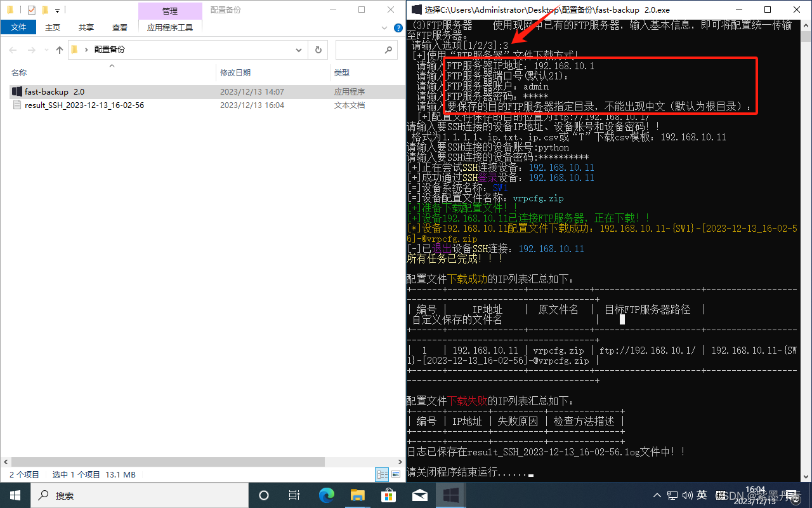
Task: Click the fast-backup 2.0 file icon
Action: pos(17,92)
